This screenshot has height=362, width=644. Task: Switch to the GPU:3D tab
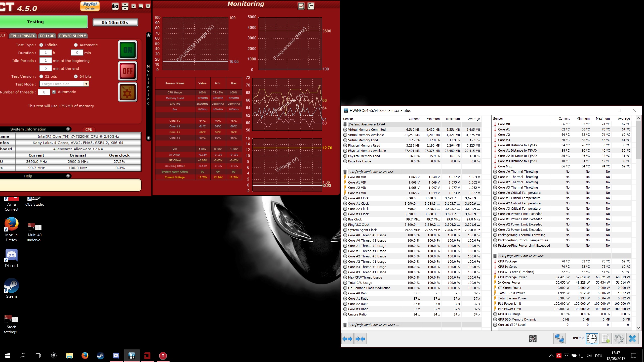coord(47,36)
